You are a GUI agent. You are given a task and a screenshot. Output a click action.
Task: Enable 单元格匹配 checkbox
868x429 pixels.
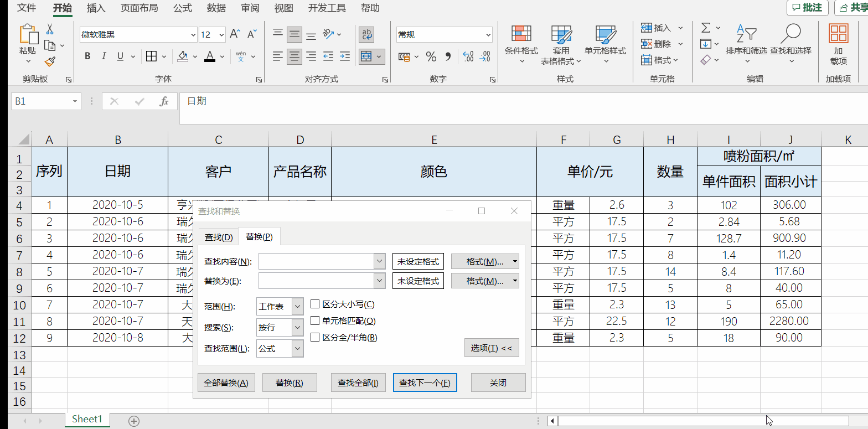315,321
